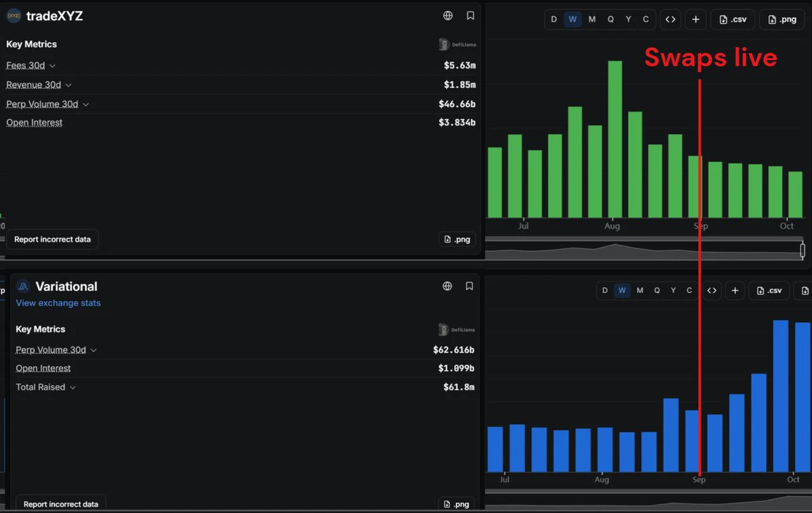Bookmark the tradeXYZ protocol

coord(470,16)
